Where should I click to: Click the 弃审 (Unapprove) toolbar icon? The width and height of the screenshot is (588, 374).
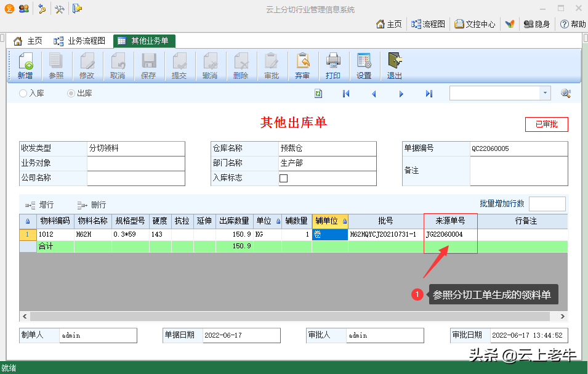(x=302, y=65)
